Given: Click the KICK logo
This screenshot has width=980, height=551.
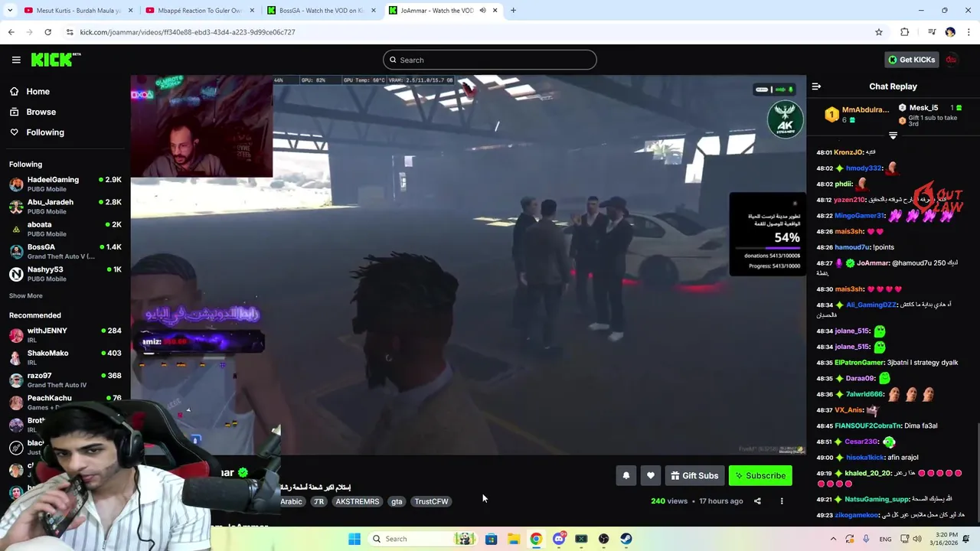Looking at the screenshot, I should pos(56,60).
